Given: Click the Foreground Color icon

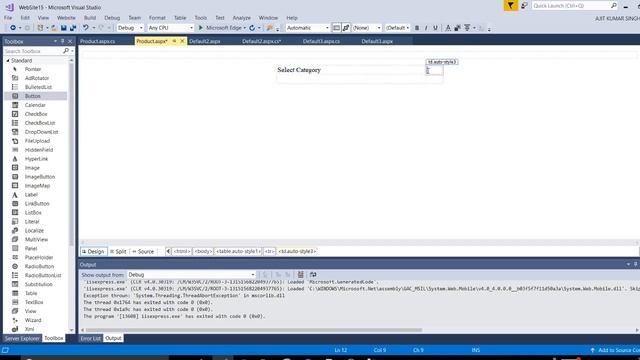Looking at the screenshot, I should click(x=448, y=28).
